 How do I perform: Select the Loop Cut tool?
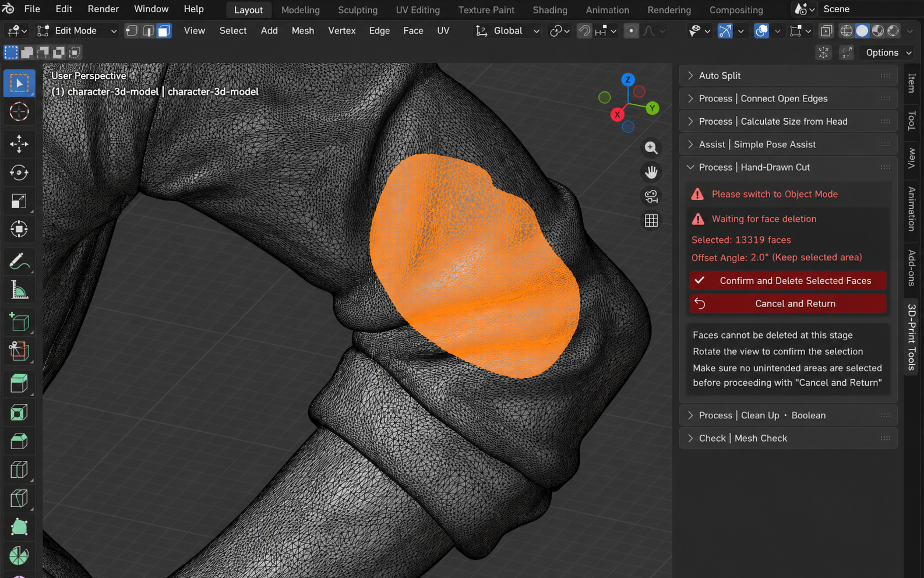19,470
